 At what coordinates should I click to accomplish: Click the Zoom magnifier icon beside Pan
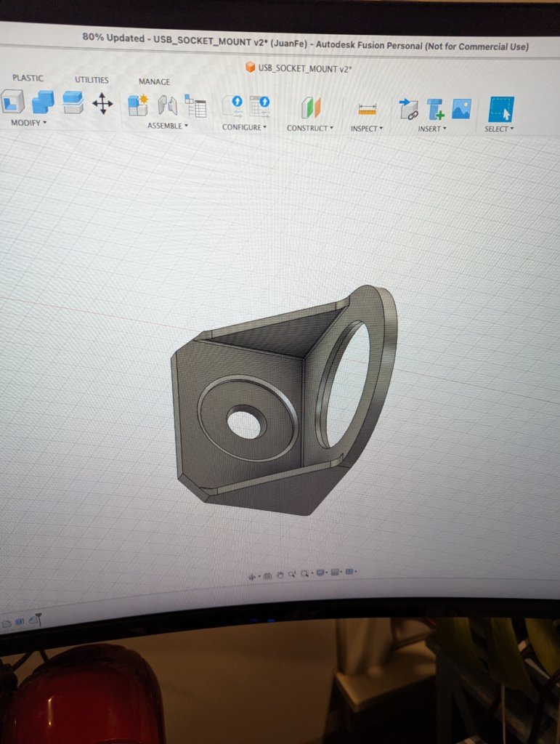(x=291, y=575)
